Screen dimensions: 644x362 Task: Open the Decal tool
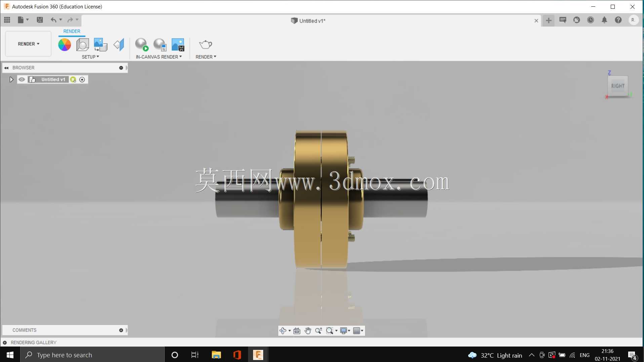coord(100,44)
